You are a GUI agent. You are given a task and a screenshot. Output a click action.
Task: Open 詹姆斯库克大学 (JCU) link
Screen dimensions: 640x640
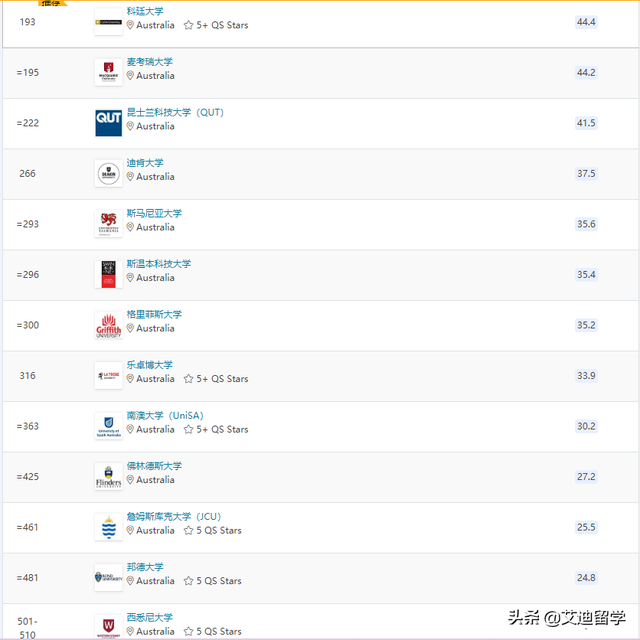pos(174,516)
